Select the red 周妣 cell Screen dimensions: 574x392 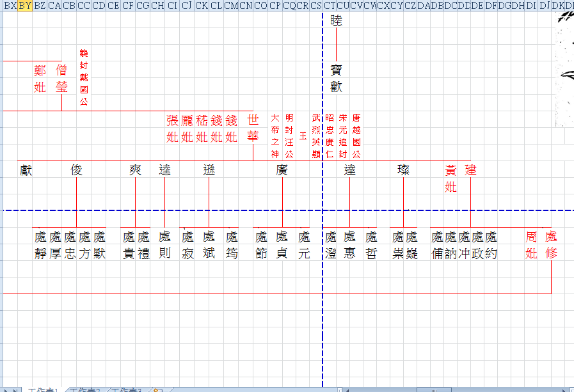pos(531,245)
